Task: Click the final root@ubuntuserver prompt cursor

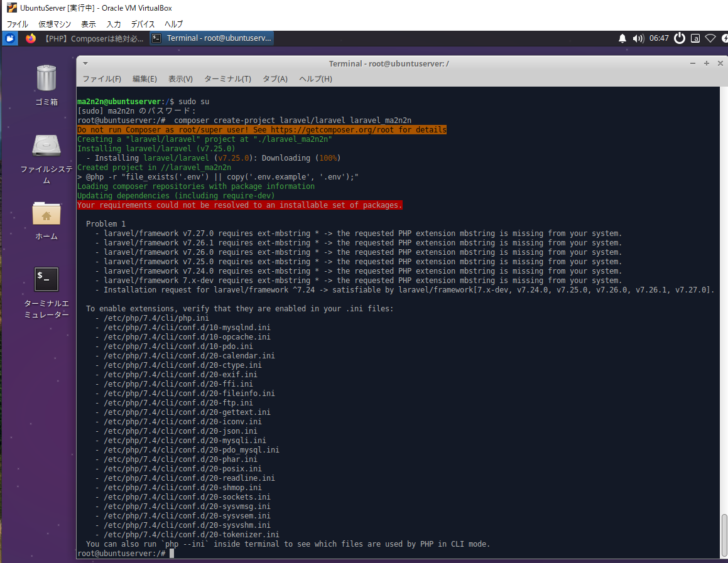Action: 171,554
